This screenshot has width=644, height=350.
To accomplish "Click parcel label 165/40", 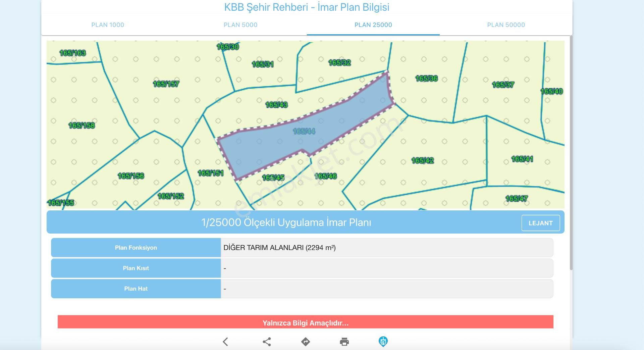I will point(551,91).
